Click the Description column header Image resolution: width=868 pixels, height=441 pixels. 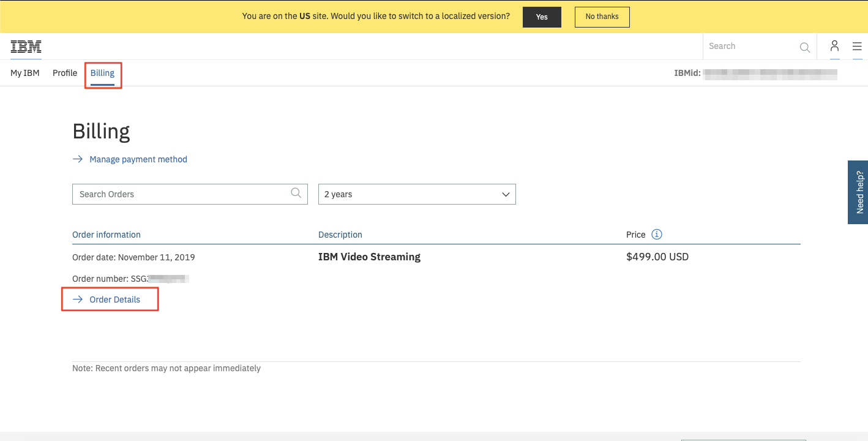tap(340, 235)
